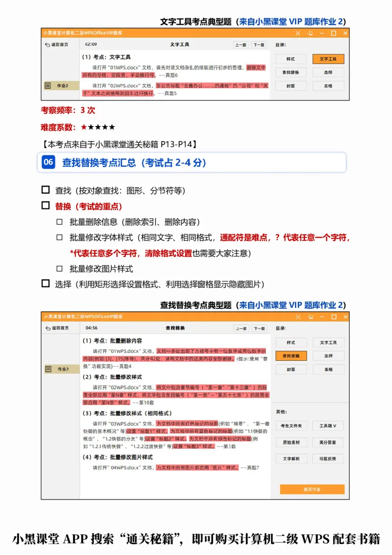
Task: Click the back arrow beside 返回首页 in top window
Action: coord(47,45)
